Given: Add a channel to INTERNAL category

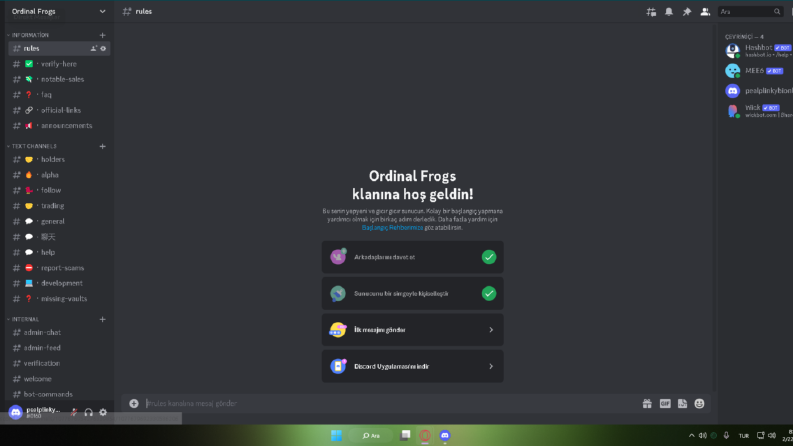Looking at the screenshot, I should click(x=103, y=319).
